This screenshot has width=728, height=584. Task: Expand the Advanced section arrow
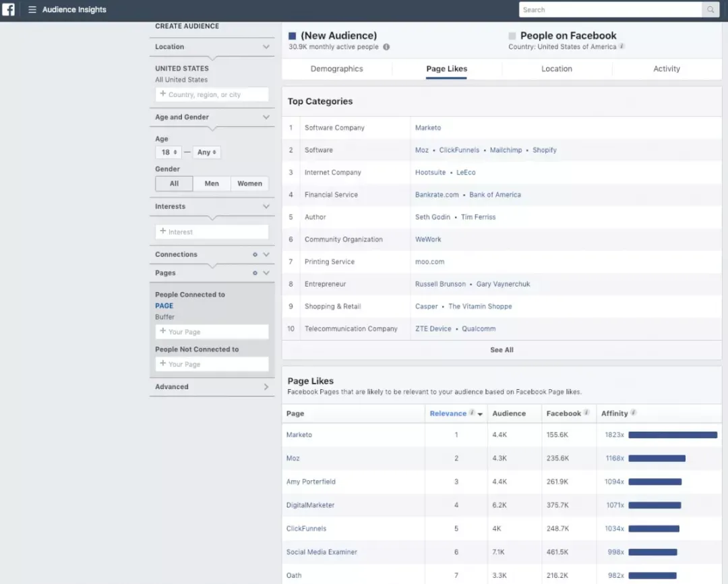pos(266,387)
